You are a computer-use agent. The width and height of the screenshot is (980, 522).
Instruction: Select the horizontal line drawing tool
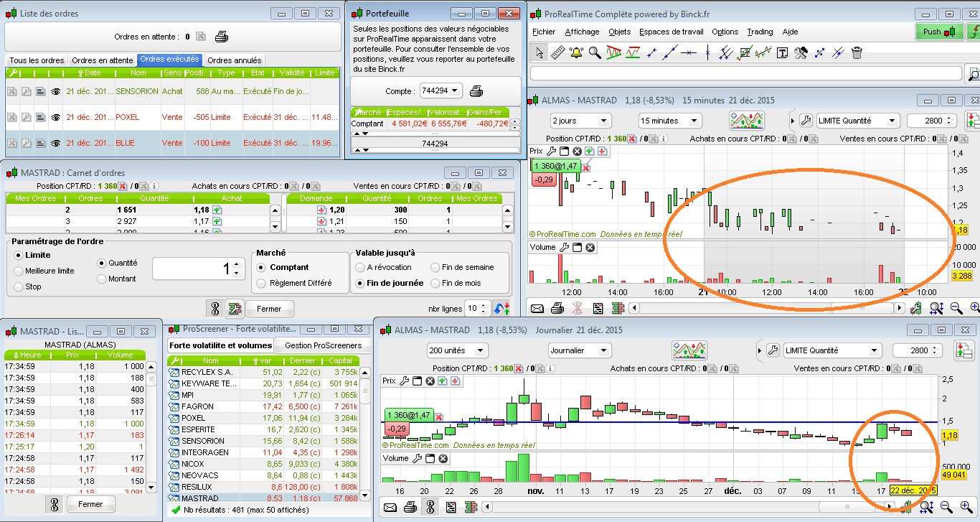point(689,52)
